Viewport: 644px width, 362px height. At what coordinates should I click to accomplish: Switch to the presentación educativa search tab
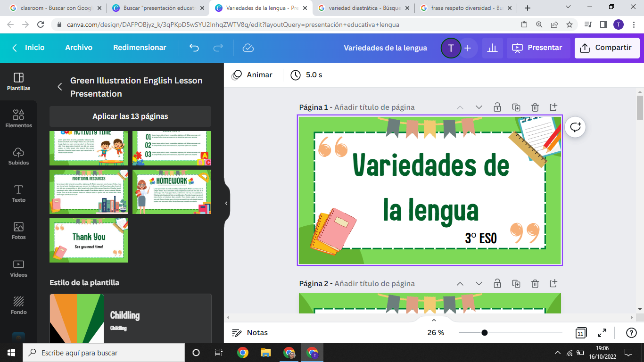click(x=159, y=8)
